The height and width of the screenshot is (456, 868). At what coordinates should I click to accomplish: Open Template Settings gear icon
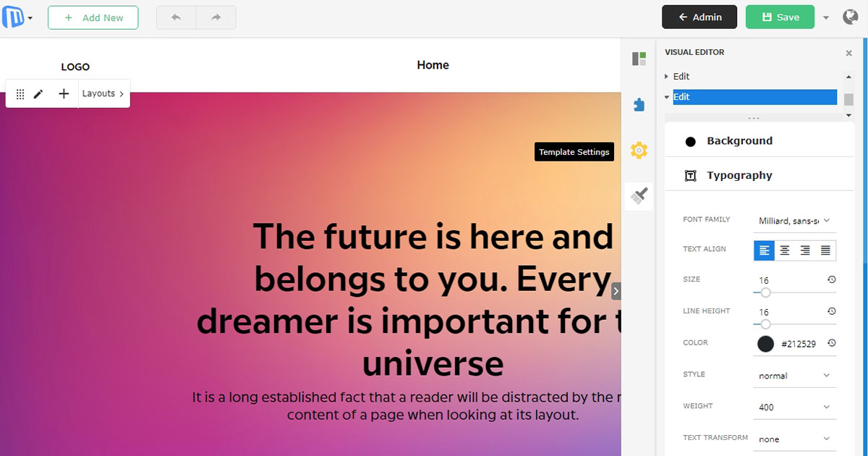(639, 151)
